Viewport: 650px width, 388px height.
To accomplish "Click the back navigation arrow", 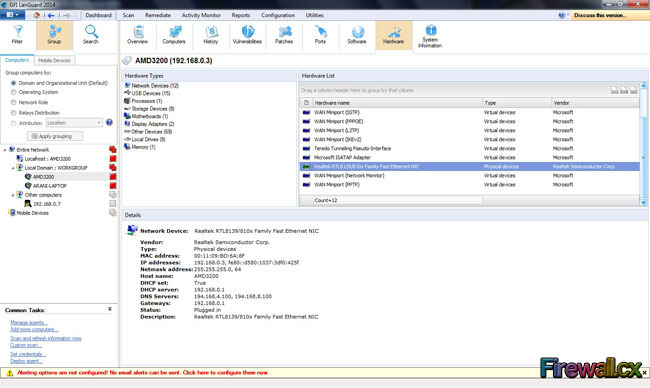I will pos(51,15).
